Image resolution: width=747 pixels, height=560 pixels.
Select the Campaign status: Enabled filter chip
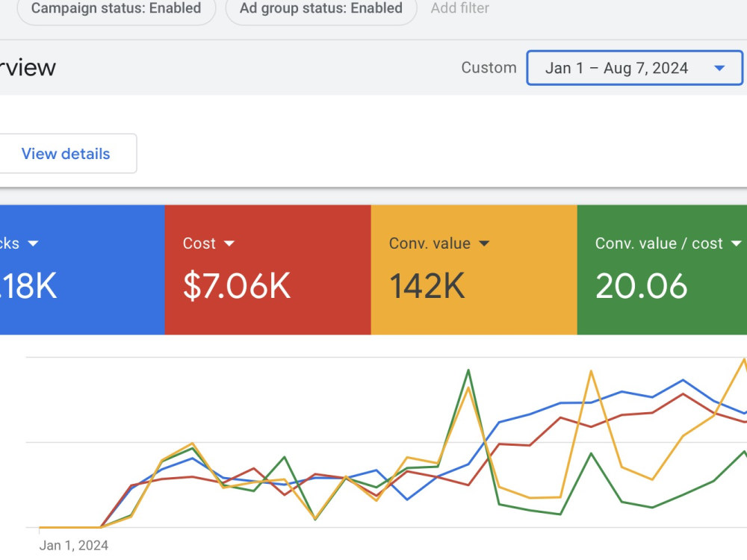116,8
